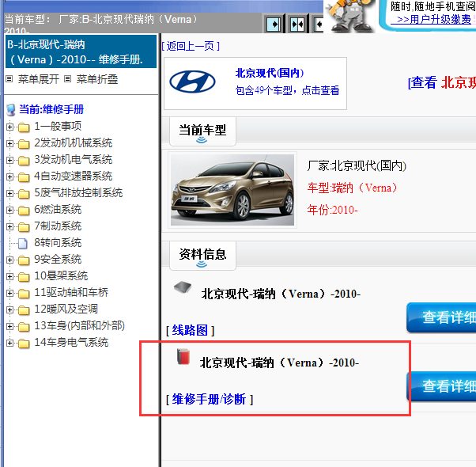Click the computer icon beside 当前:维修手册

pos(11,110)
